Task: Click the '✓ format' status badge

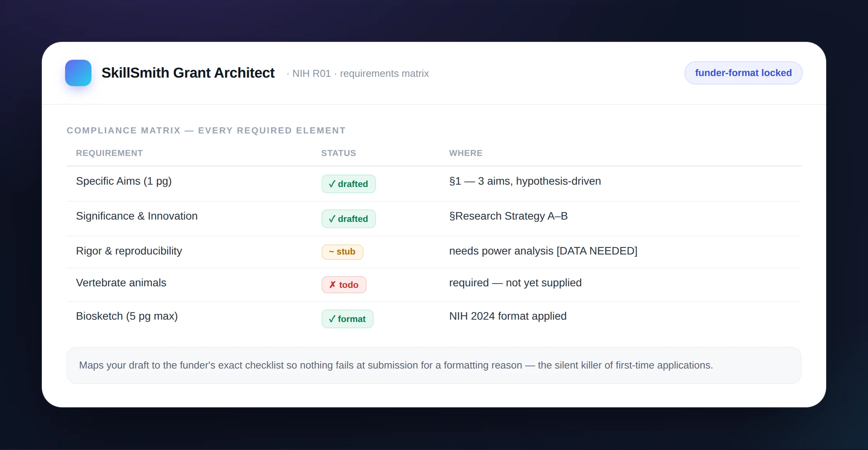Action: (x=347, y=319)
